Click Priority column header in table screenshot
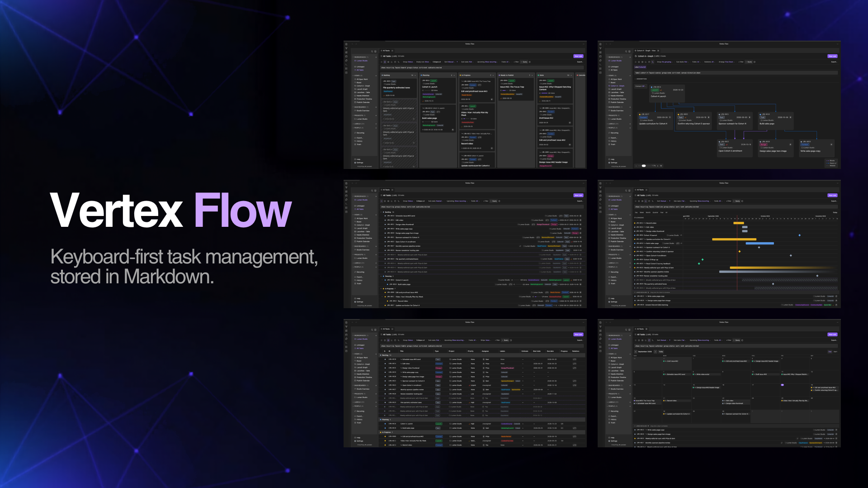Viewport: 868px width, 488px height. coord(471,351)
